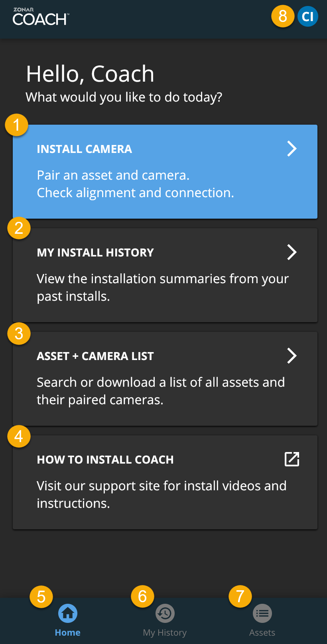Select the Home label in bottom bar
The image size is (327, 644).
click(x=67, y=632)
